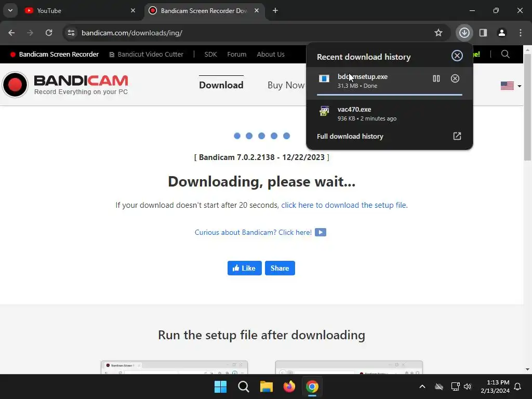Click the Bandicam site search magnifier
This screenshot has width=532, height=399.
click(505, 54)
